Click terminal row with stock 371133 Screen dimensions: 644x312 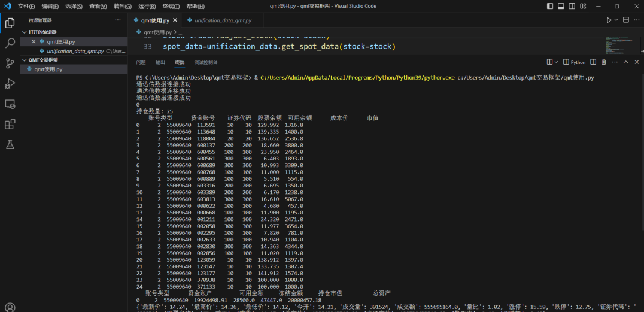tap(220, 286)
